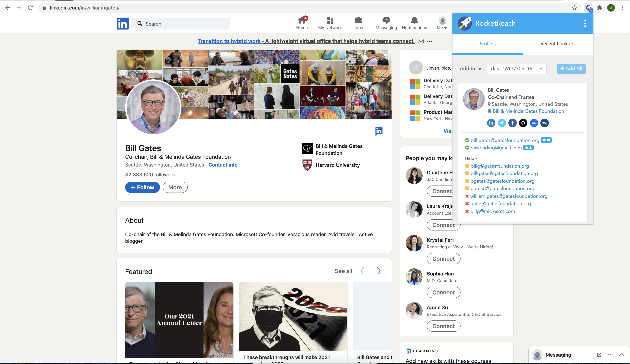Open Chrome profile avatar J

click(611, 8)
